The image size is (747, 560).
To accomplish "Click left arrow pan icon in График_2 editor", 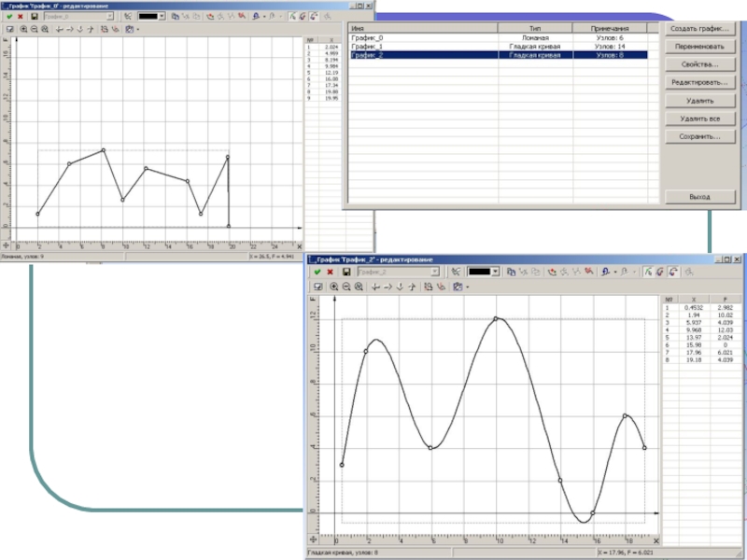I will (374, 287).
